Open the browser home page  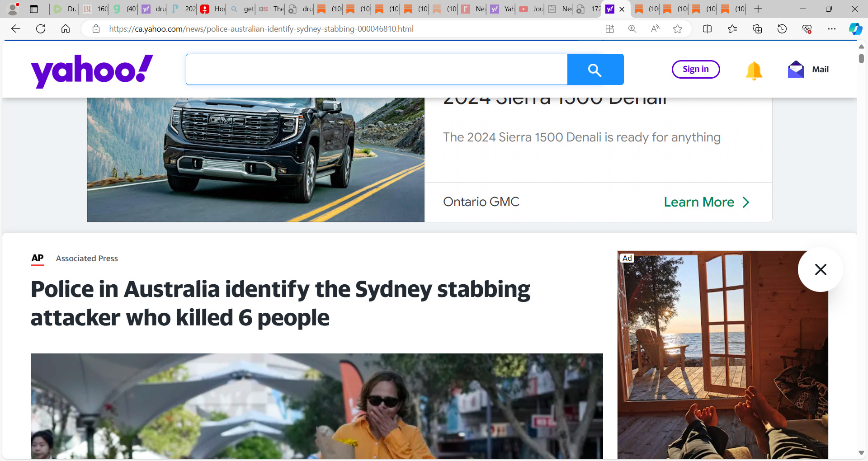coord(66,29)
